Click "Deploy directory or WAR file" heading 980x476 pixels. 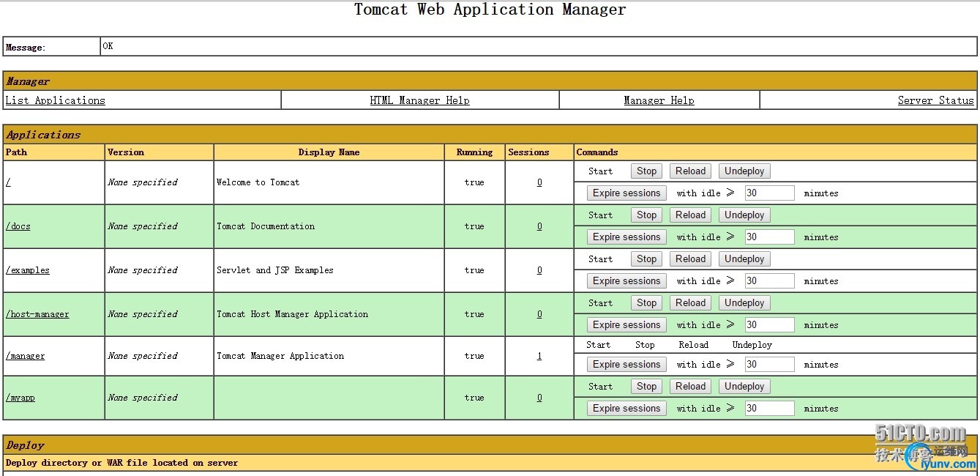(x=121, y=463)
